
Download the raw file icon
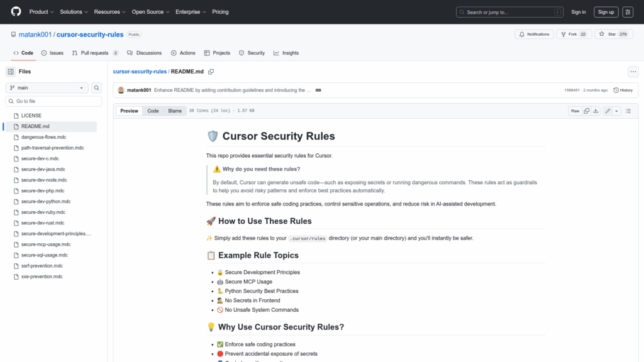click(596, 111)
